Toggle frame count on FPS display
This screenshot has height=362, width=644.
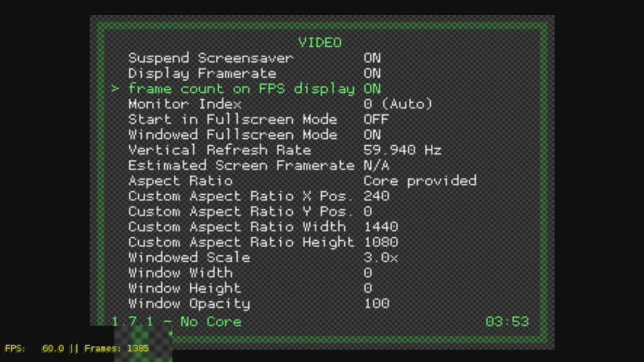point(241,89)
